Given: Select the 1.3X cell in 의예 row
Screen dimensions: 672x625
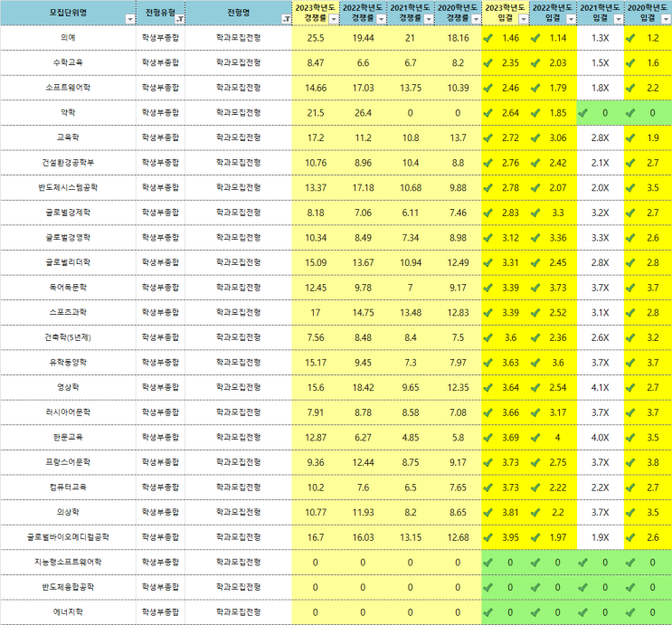Looking at the screenshot, I should tap(600, 38).
